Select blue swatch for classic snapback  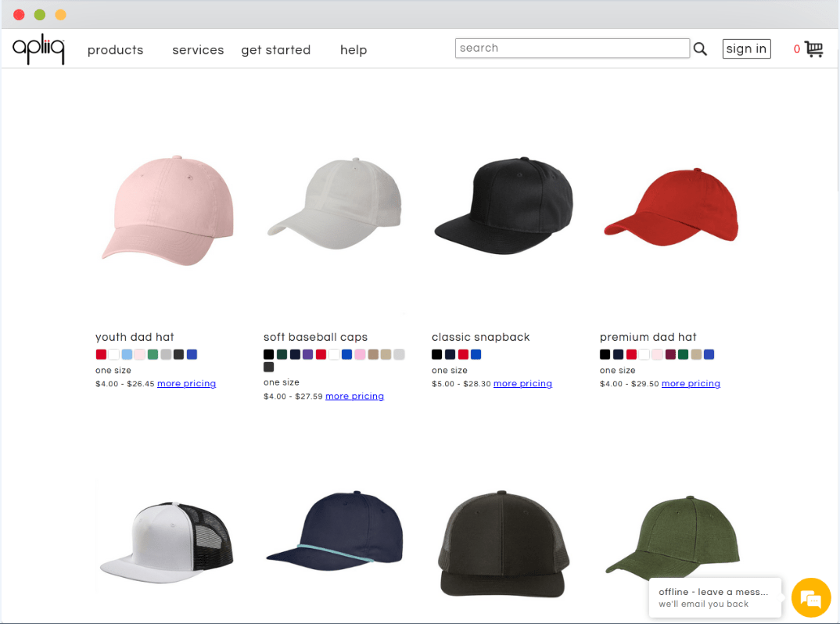476,354
